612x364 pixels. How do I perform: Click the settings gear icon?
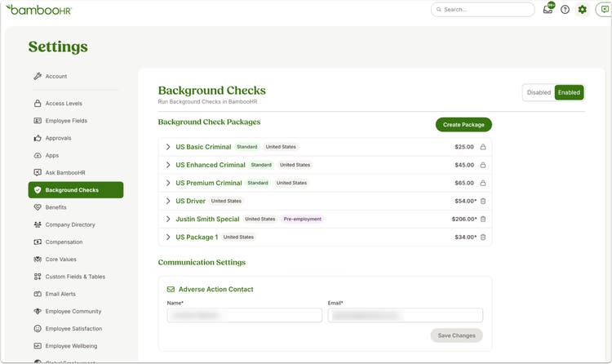tap(582, 9)
